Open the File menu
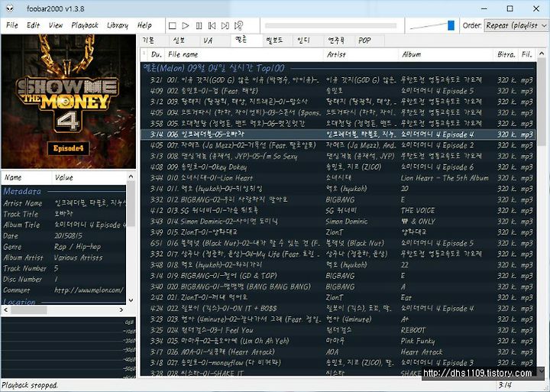The width and height of the screenshot is (550, 392). (x=12, y=25)
